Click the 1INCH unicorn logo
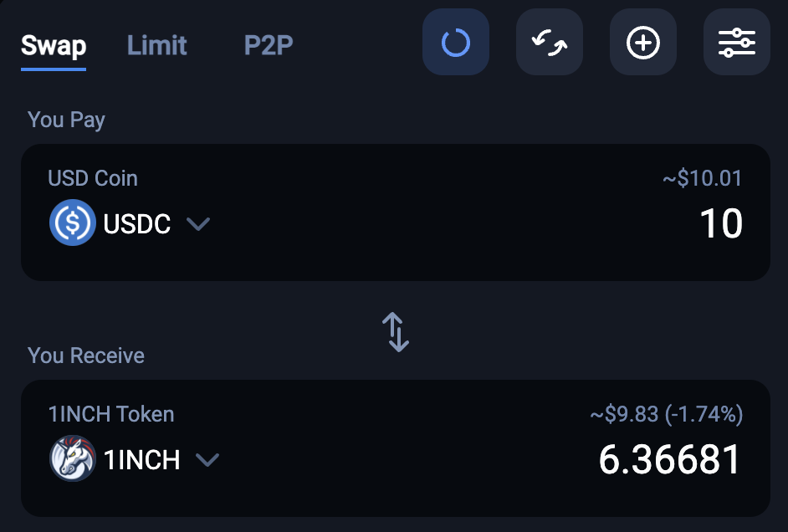This screenshot has width=788, height=532. point(72,459)
